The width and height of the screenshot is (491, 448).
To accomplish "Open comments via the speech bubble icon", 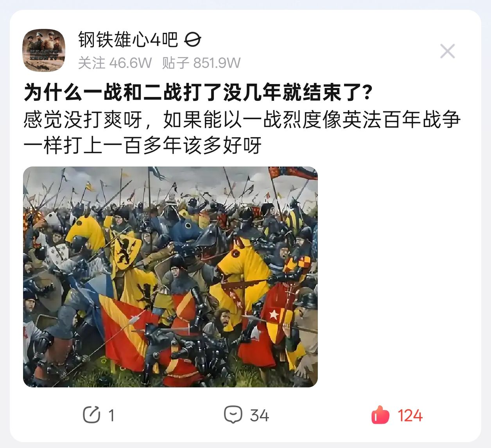I will point(233,415).
